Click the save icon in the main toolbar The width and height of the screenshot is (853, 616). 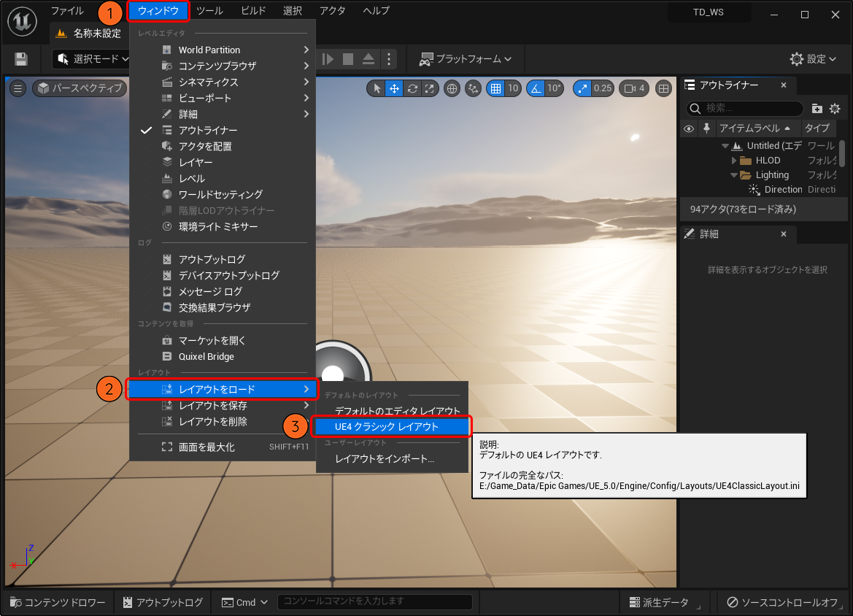(x=21, y=59)
